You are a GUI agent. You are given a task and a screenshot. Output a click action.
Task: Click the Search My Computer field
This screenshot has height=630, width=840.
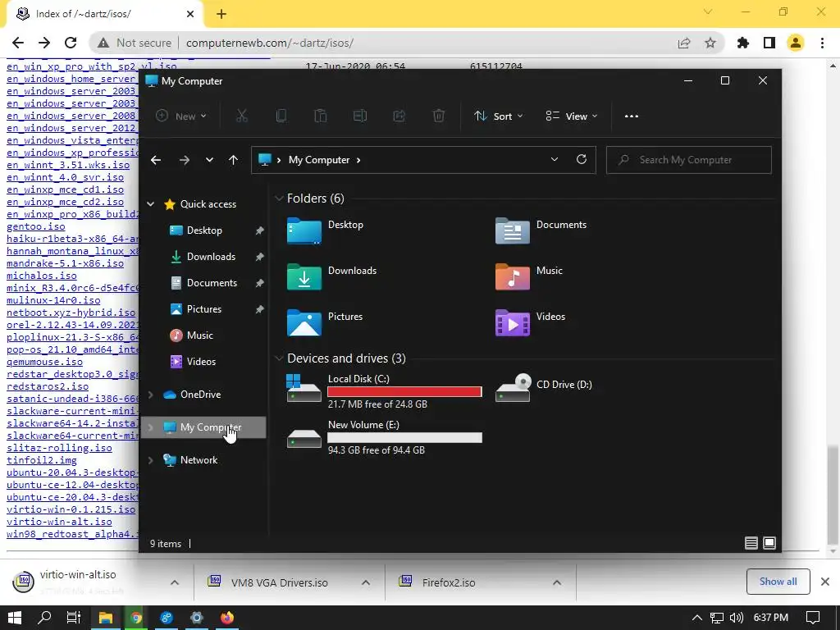[689, 160]
